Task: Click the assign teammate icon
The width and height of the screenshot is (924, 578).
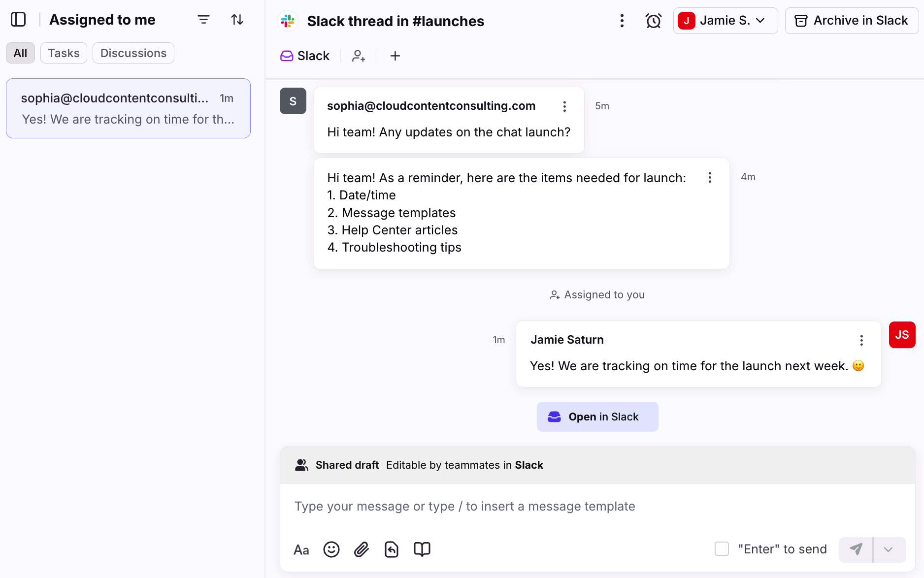Action: tap(359, 56)
